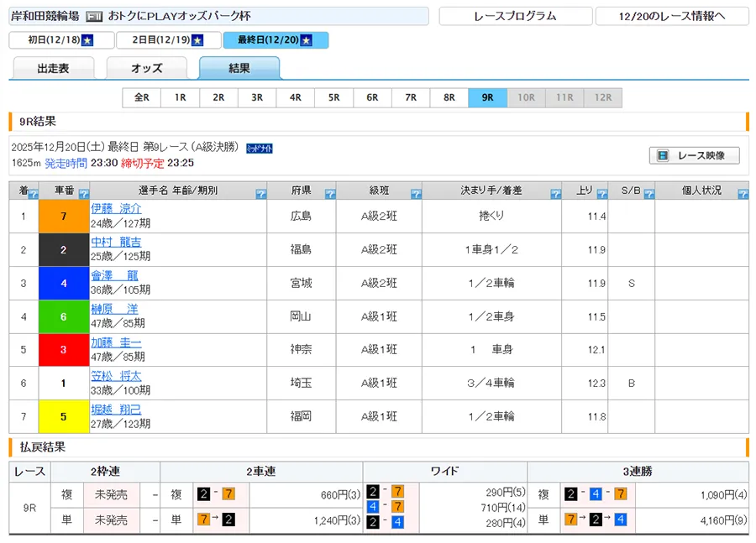Switch to the オッズ tab

pyautogui.click(x=146, y=69)
